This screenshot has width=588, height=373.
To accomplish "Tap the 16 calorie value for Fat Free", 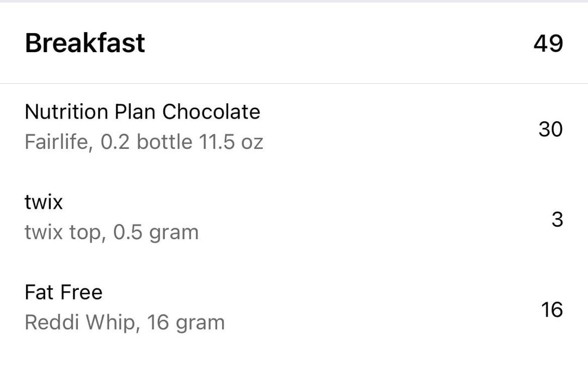I will click(552, 310).
